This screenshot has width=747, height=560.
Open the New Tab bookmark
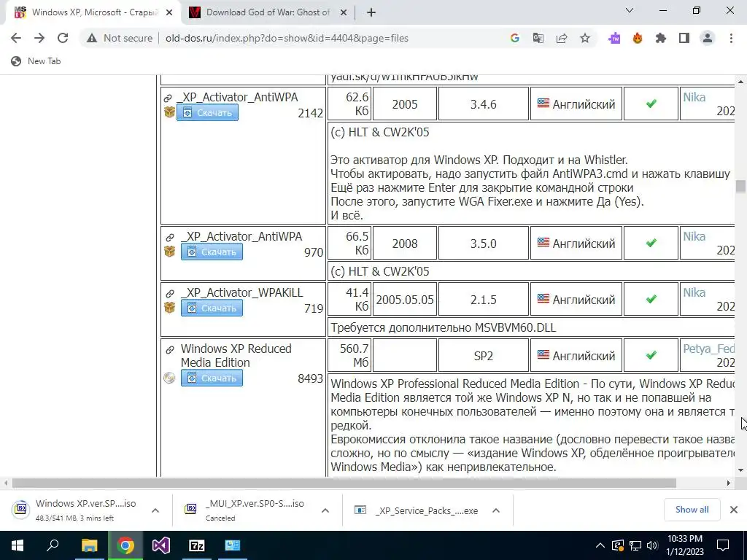coord(36,61)
